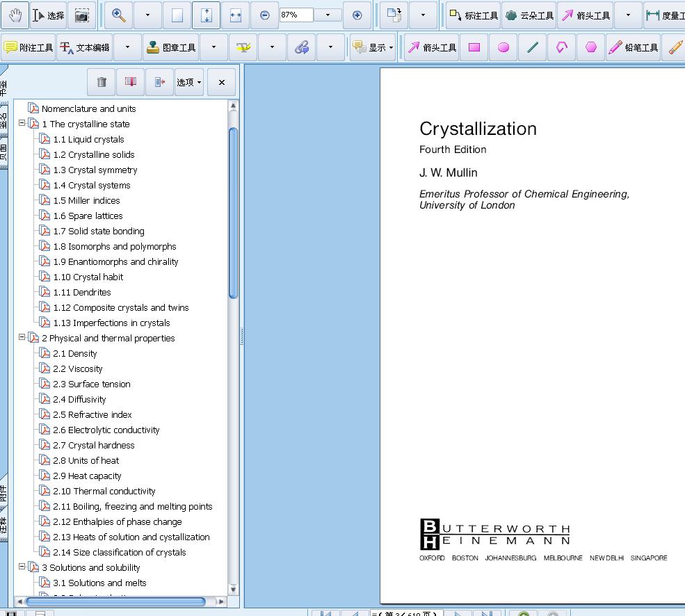685x616 pixels.
Task: Activate the zoom-in magnifier tool
Action: click(120, 15)
